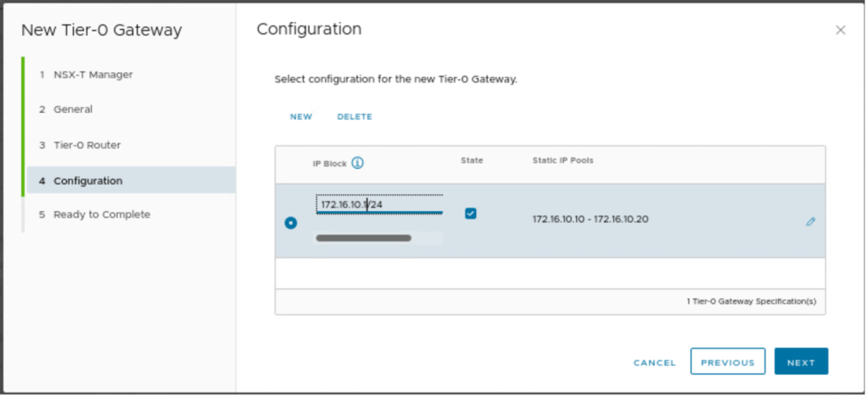Proceed with the NEXT button
This screenshot has width=868, height=396.
(x=801, y=362)
